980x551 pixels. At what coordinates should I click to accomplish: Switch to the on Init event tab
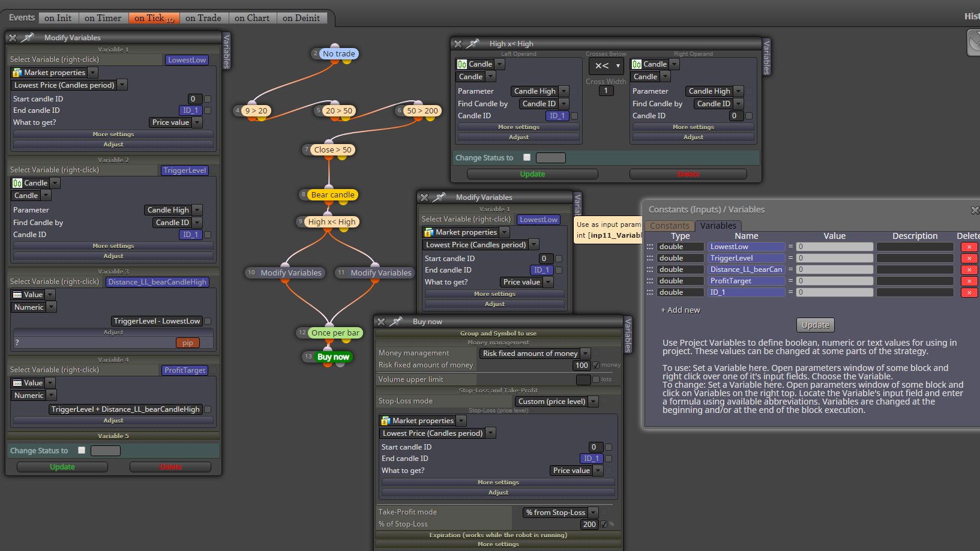[58, 18]
